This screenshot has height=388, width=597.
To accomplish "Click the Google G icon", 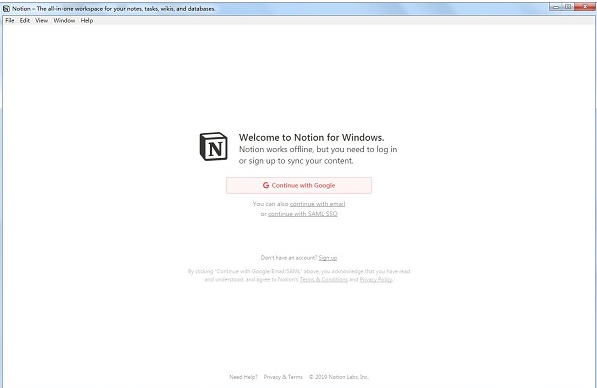I will click(x=266, y=185).
